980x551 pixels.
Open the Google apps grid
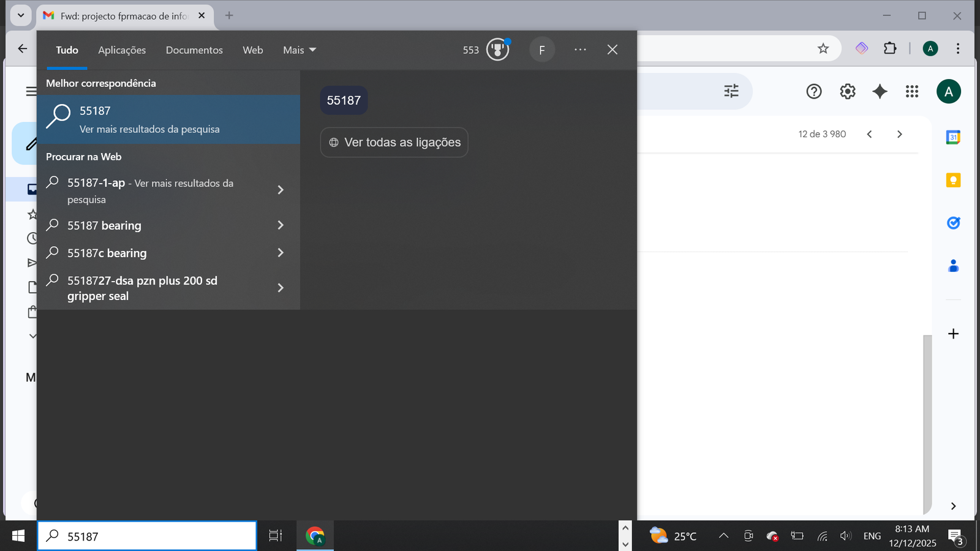tap(912, 91)
